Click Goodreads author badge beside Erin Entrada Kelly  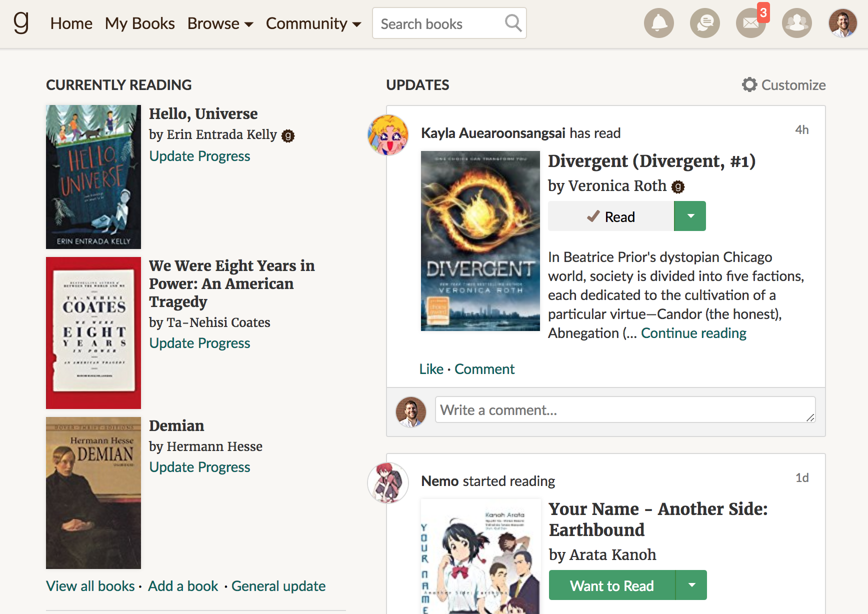click(x=288, y=135)
